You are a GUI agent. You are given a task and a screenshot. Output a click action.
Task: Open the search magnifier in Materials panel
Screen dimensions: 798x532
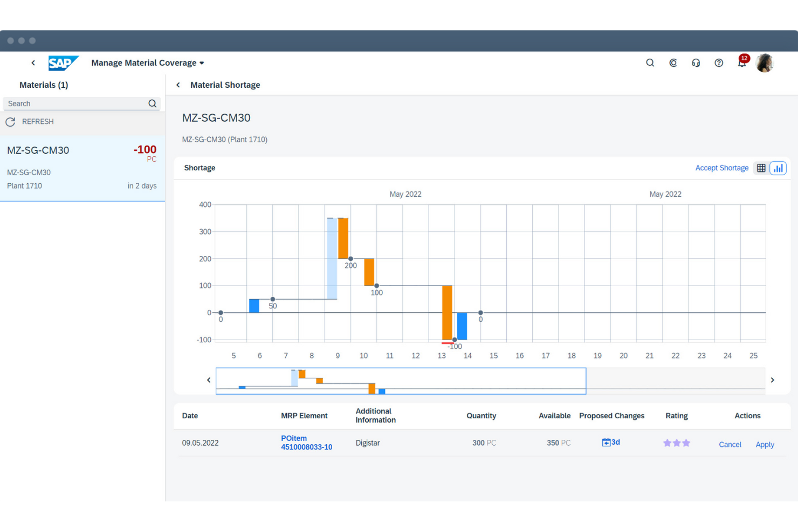pyautogui.click(x=152, y=103)
